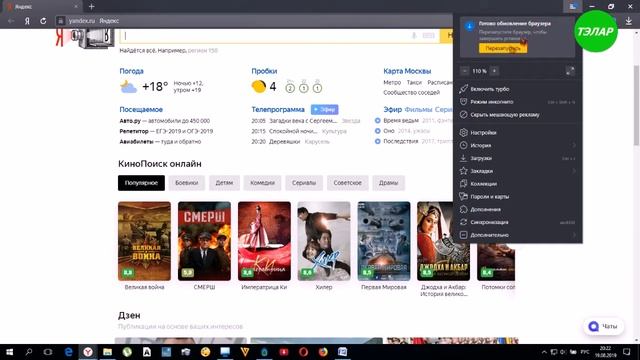Viewport: 640px width, 360px height.
Task: Click the Yandex Я home icon
Action: click(27, 21)
